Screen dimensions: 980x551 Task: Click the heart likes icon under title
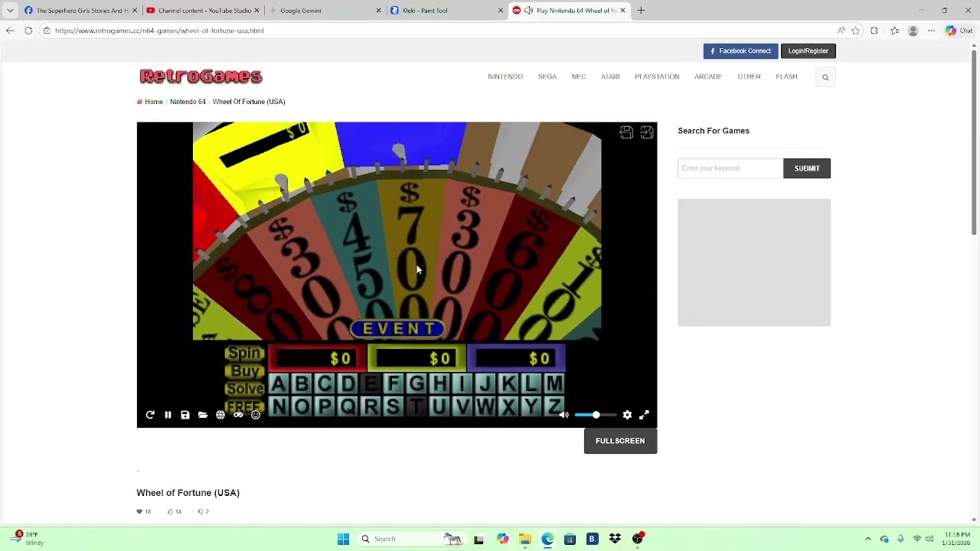139,512
